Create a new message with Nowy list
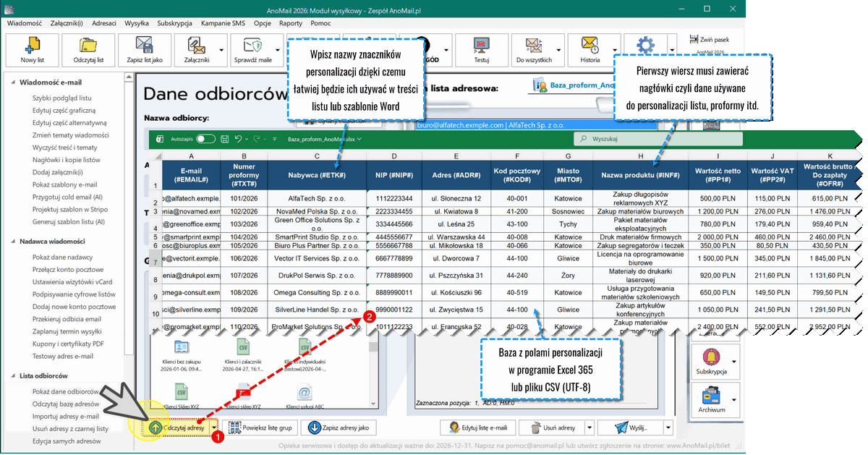This screenshot has height=455, width=868. pos(33,50)
